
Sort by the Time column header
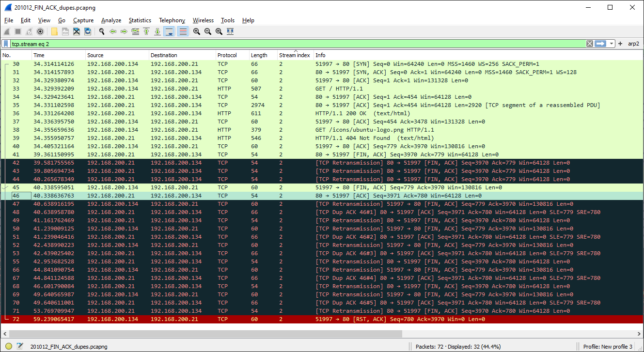tap(59, 55)
